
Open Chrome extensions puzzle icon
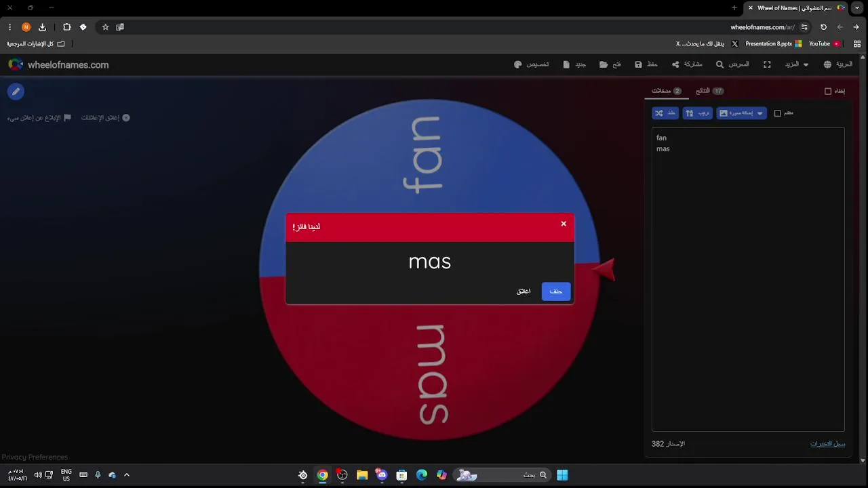click(66, 27)
